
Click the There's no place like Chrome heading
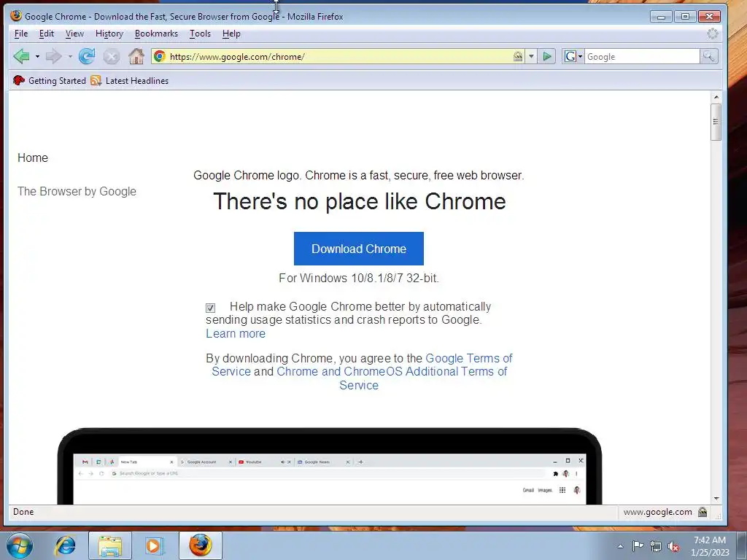coord(359,201)
